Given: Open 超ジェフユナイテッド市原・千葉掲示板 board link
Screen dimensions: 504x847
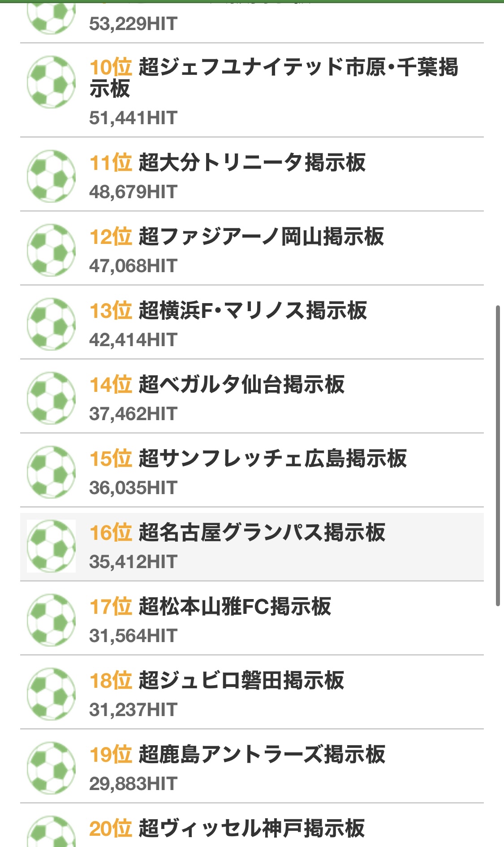Looking at the screenshot, I should [273, 78].
